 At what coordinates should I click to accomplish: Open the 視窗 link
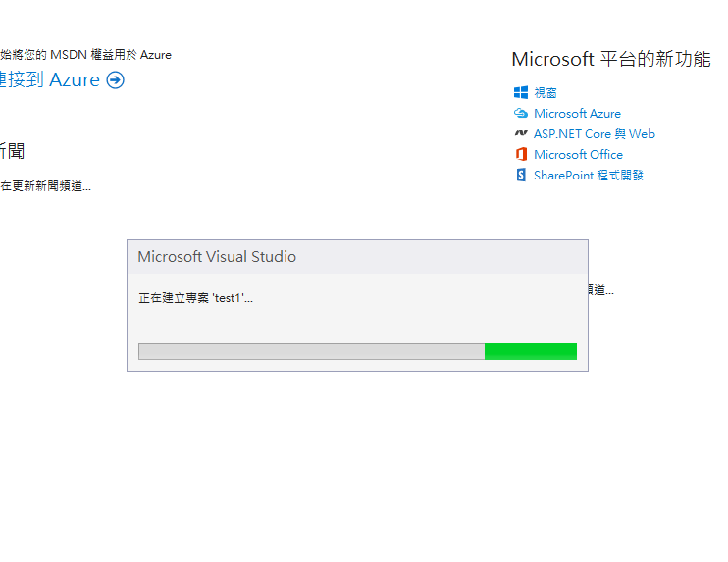tap(546, 93)
